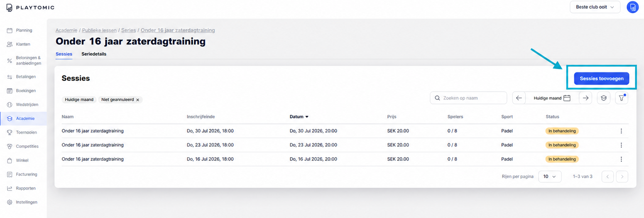Remove the Niet geannuleerd filter chip
Image resolution: width=644 pixels, height=218 pixels.
coord(138,100)
